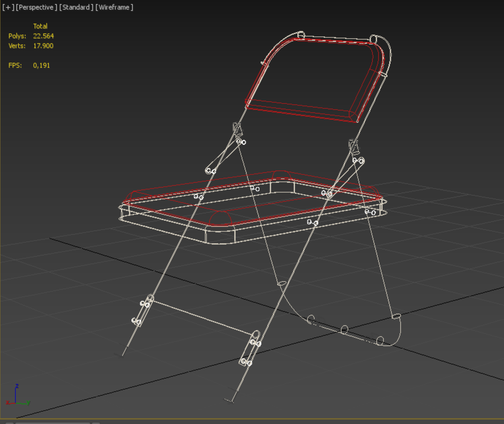This screenshot has height=424, width=504.
Task: Open the Perspective point-of-view menu
Action: pyautogui.click(x=36, y=7)
